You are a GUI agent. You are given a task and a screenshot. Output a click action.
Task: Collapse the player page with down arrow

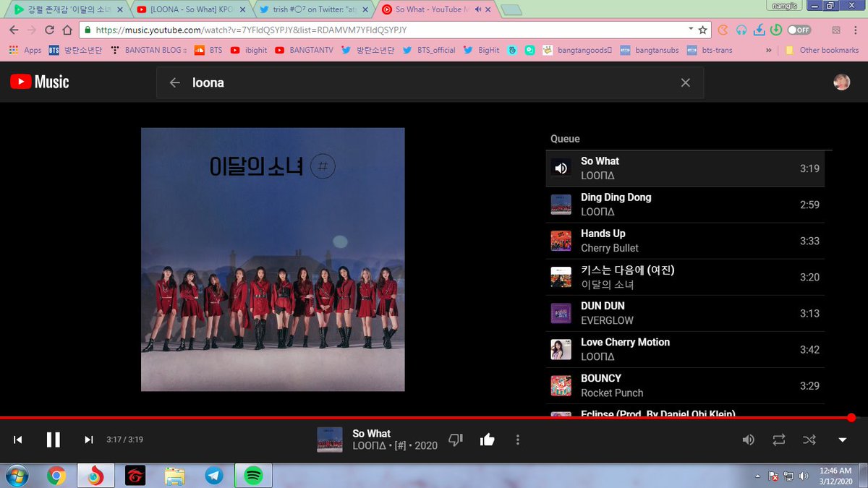[842, 440]
